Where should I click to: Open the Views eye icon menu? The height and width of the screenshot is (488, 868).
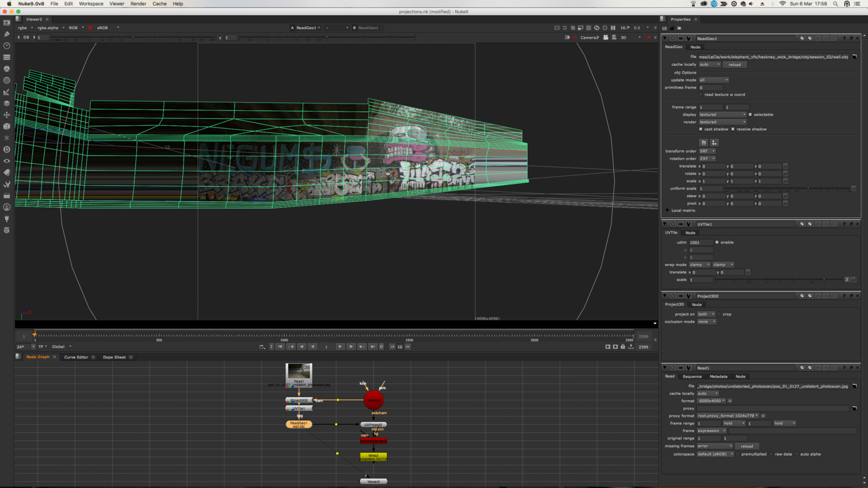click(x=7, y=161)
